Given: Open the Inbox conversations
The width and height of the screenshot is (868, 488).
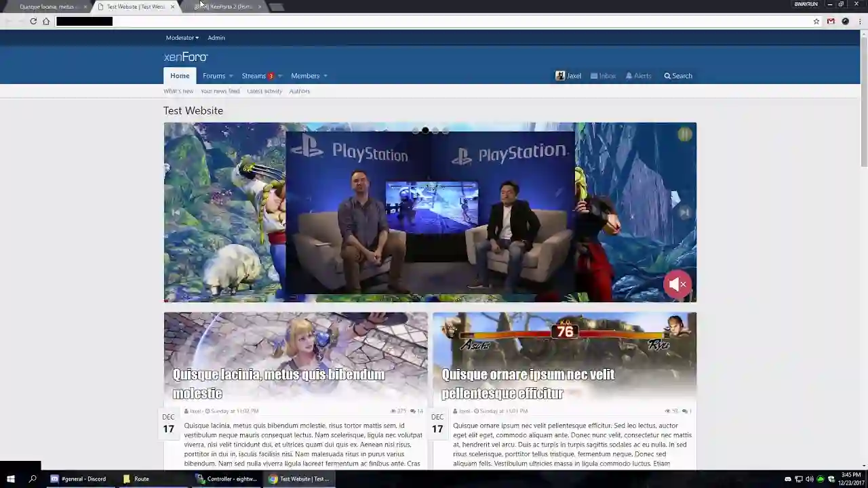Looking at the screenshot, I should [603, 76].
